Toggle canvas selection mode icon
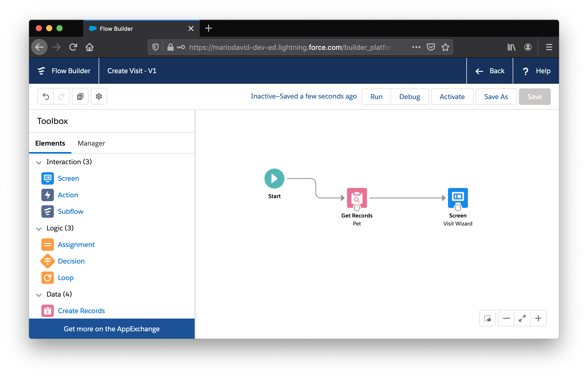This screenshot has width=588, height=377. click(487, 318)
